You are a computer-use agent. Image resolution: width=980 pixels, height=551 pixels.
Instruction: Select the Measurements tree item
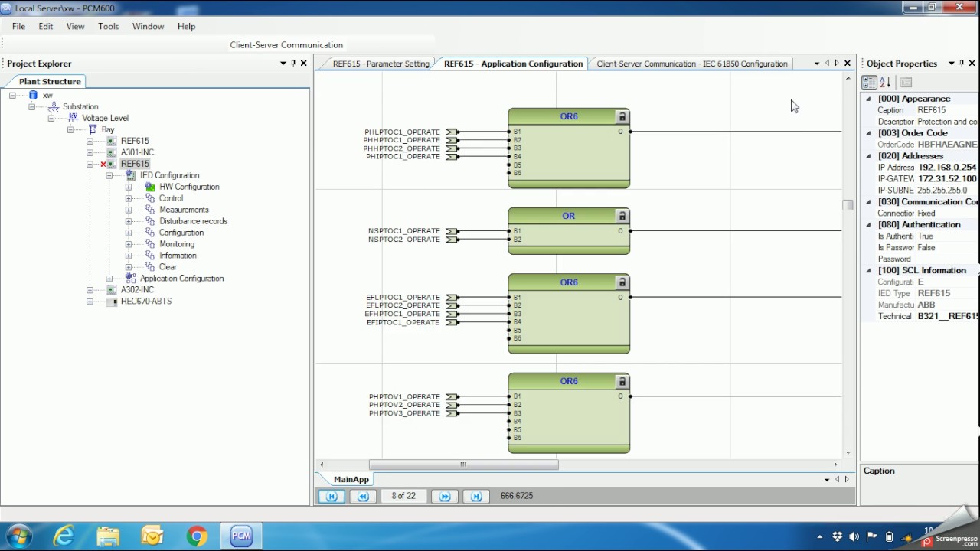184,210
